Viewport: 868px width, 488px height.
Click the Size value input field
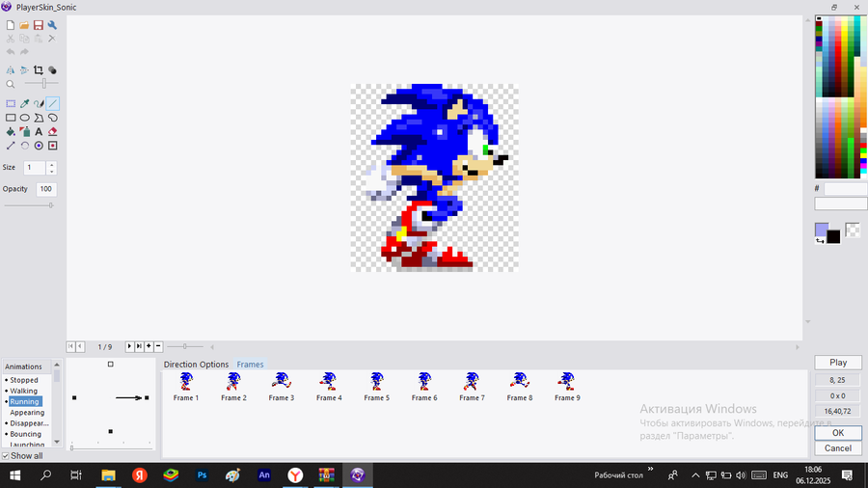[35, 168]
